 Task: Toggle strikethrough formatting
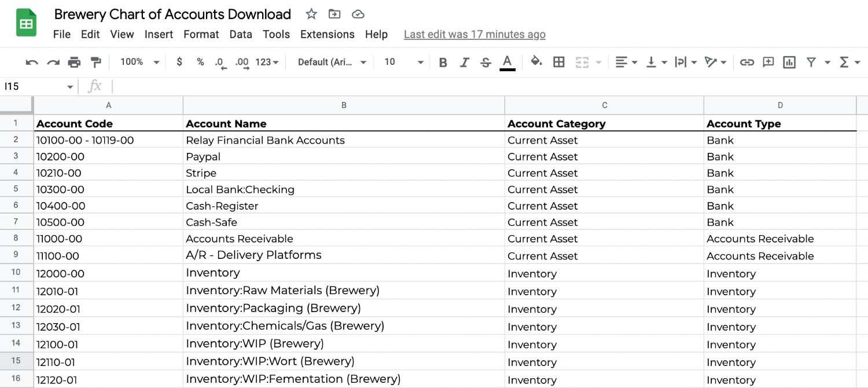tap(486, 62)
